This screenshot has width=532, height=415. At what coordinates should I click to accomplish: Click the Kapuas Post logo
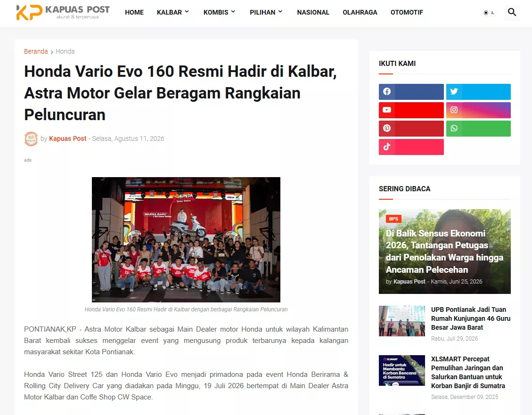coord(63,12)
